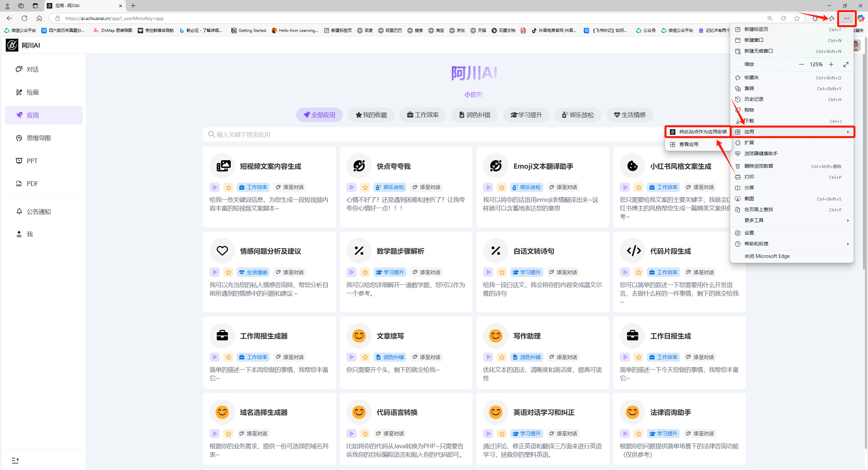Image resolution: width=868 pixels, height=470 pixels.
Task: Favorite the Emoji文本翻译助手 app star
Action: point(502,187)
